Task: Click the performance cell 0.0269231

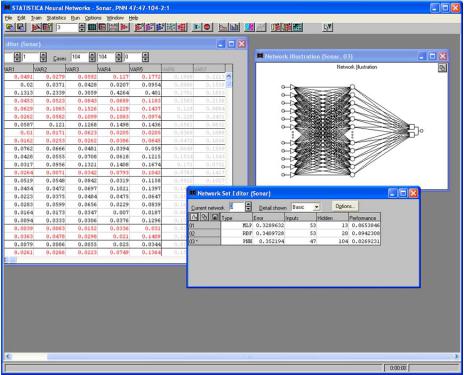Action: point(364,241)
